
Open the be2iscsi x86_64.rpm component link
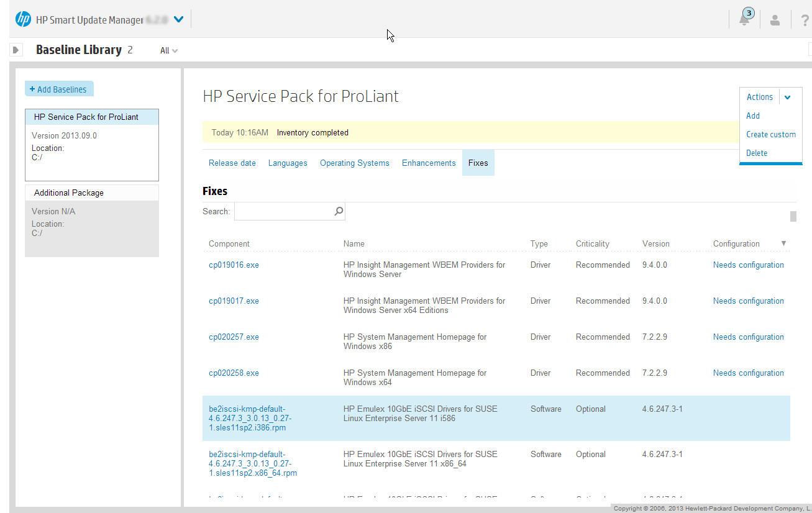[x=253, y=463]
